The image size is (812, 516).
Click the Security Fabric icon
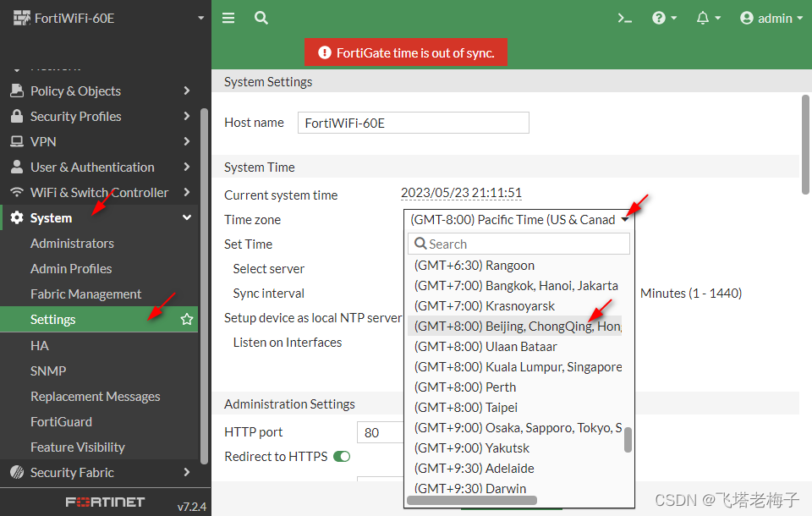pyautogui.click(x=17, y=472)
